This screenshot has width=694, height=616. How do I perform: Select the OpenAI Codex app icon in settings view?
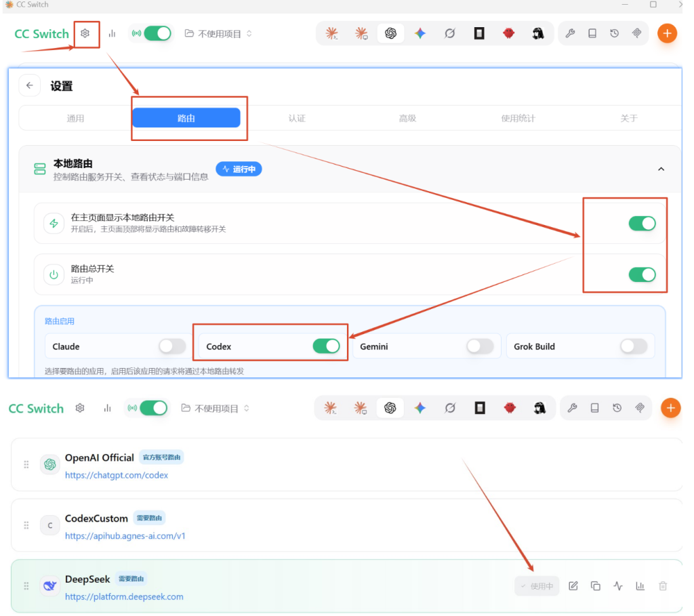[x=390, y=33]
